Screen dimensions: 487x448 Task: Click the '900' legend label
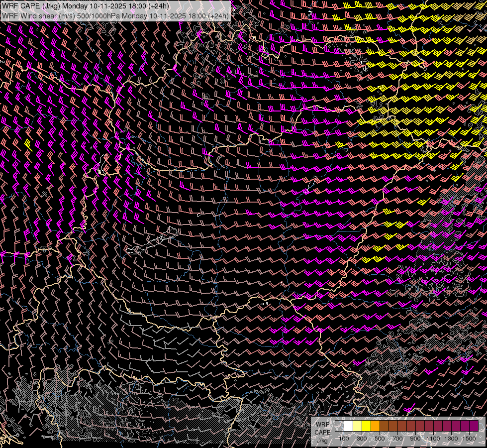point(415,439)
